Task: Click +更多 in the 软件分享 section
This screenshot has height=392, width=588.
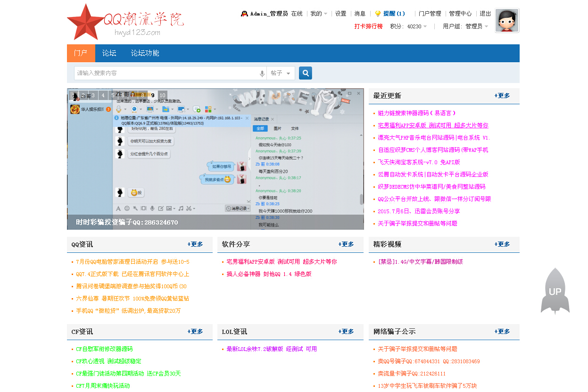Action: tap(346, 244)
